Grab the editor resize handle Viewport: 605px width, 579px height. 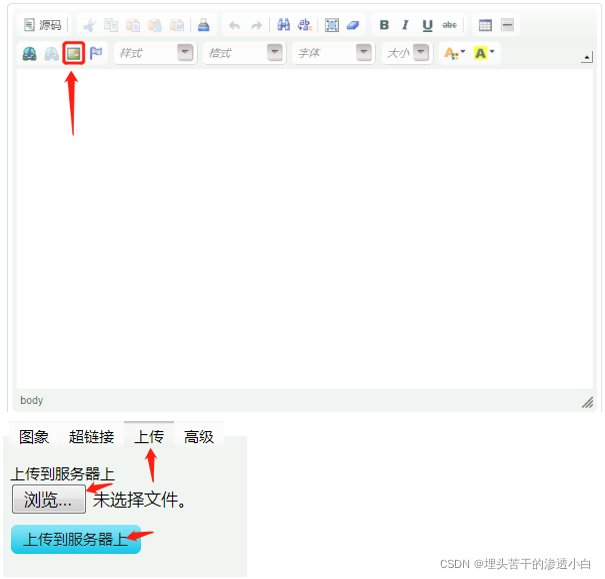[x=588, y=402]
